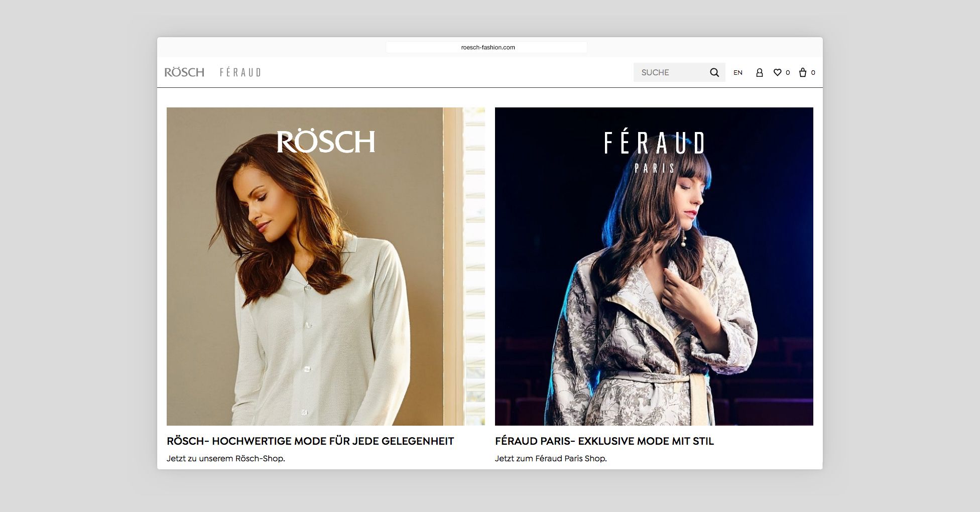
Task: Click heading RÖSCH- HOCHWERTIGE MODE FÜR JEDE GELEGENHEIT
Action: point(310,441)
